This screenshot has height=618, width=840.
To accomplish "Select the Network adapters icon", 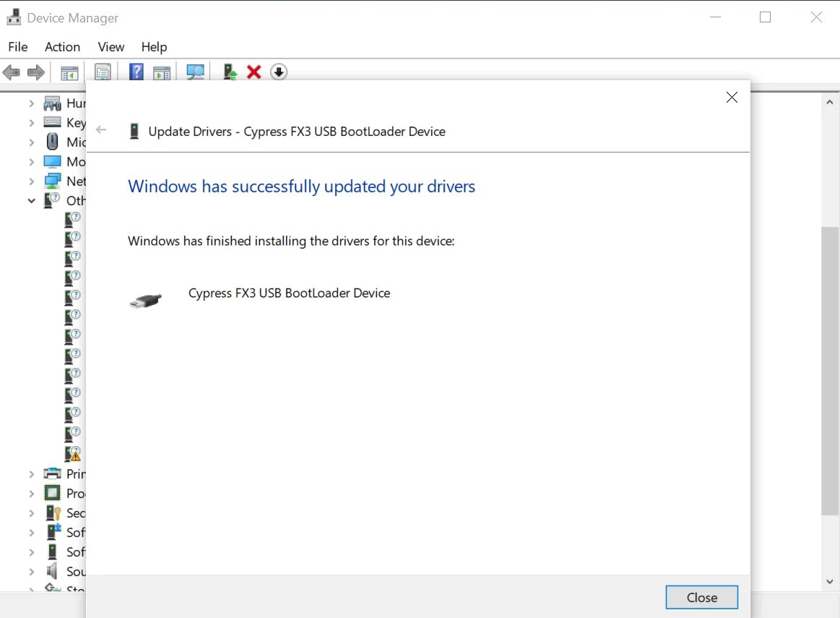I will [53, 181].
